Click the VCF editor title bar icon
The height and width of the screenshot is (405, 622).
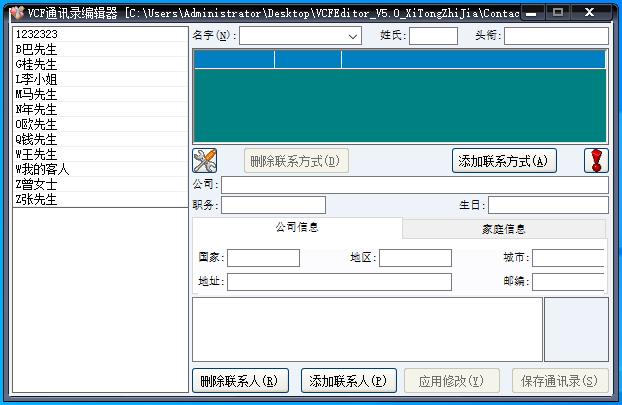(x=17, y=13)
